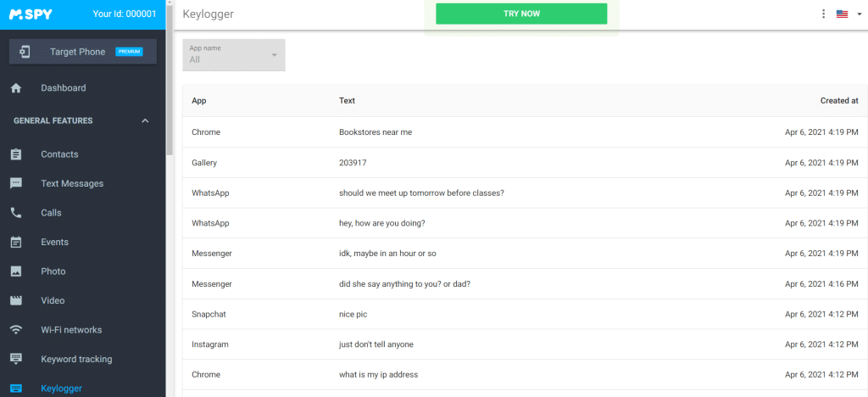
Task: Open the Video section
Action: [53, 300]
